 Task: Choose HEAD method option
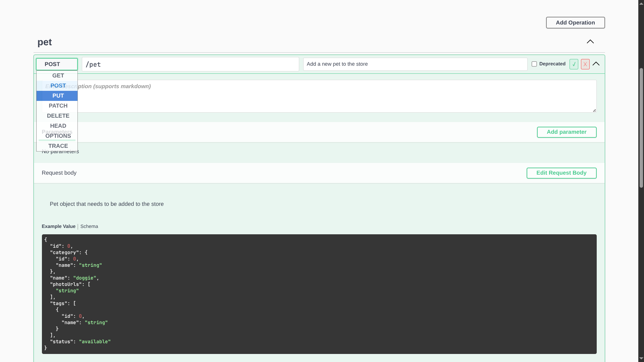[57, 126]
